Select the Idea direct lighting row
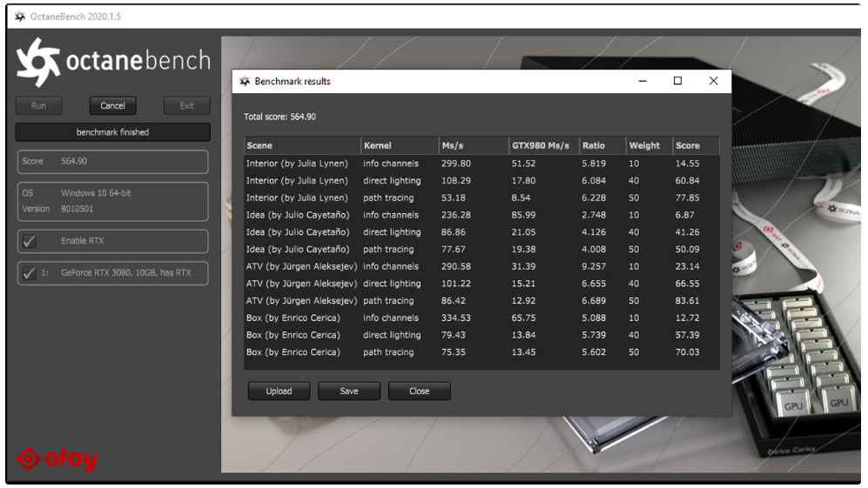The height and width of the screenshot is (488, 868). pos(481,232)
